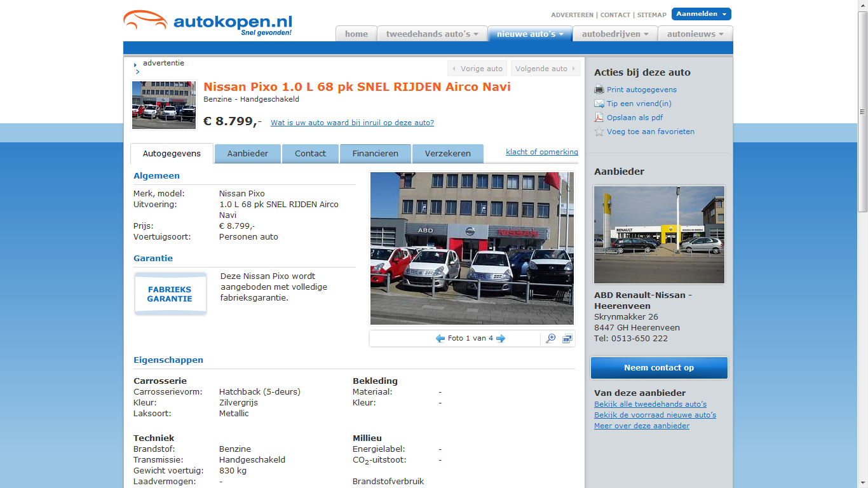Open Meer over deze aanbieder link

pos(642,426)
